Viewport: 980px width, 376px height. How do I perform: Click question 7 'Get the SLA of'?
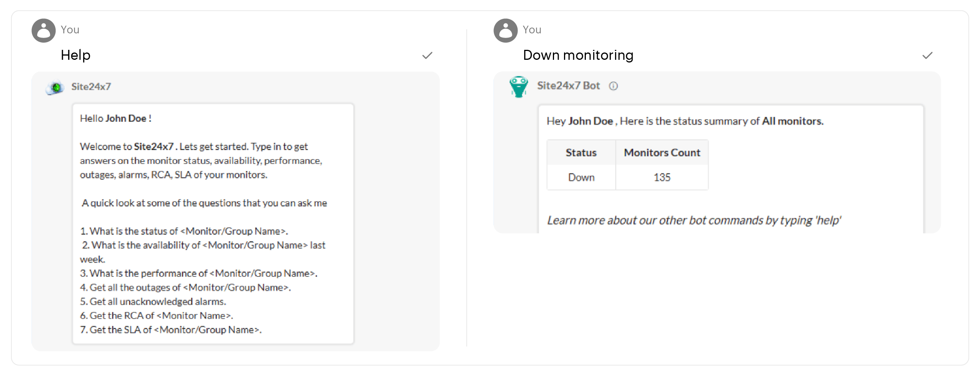coord(171,330)
